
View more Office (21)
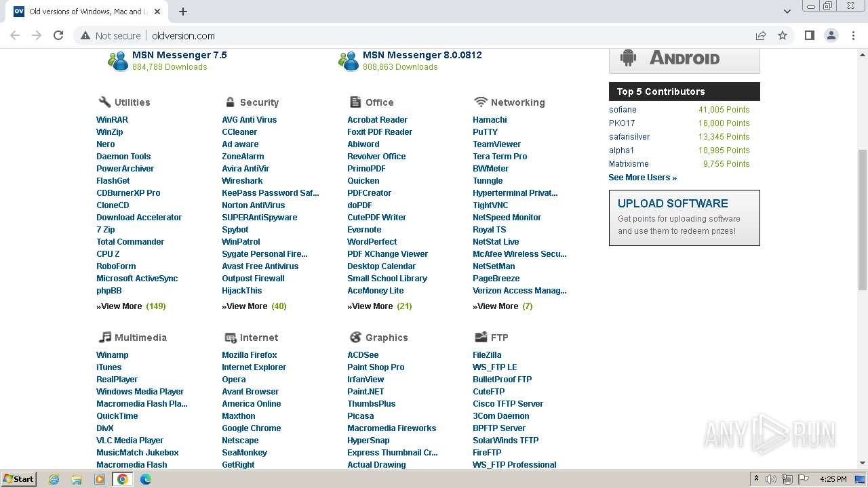[380, 306]
